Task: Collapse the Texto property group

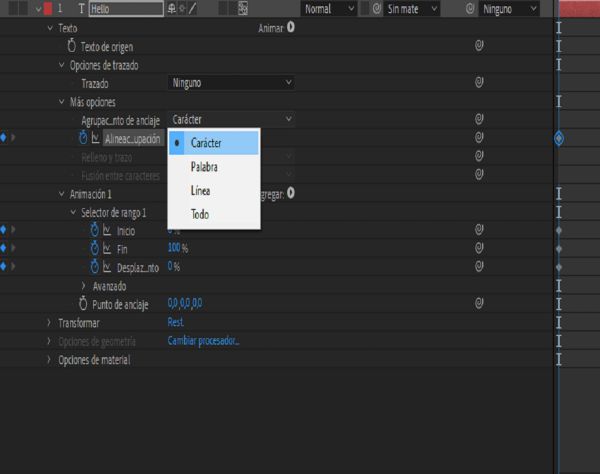Action: click(x=50, y=28)
